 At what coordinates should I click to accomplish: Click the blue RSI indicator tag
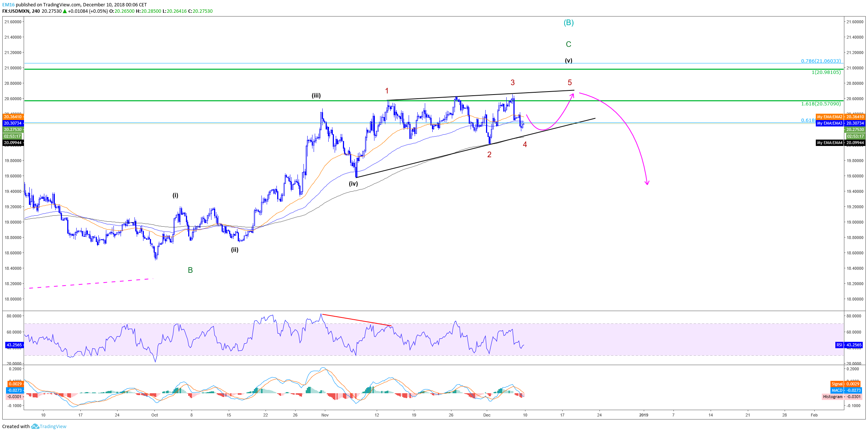[x=839, y=345]
